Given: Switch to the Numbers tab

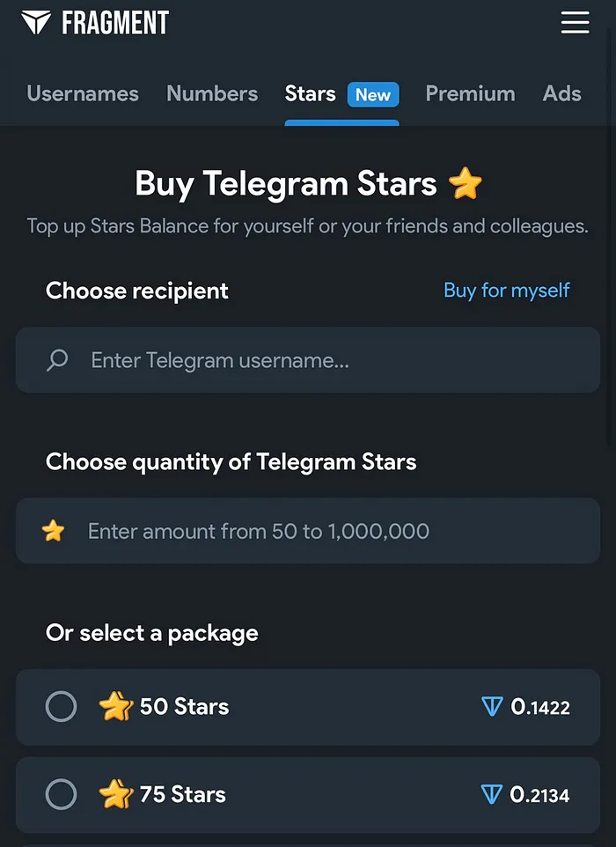Looking at the screenshot, I should (x=212, y=93).
